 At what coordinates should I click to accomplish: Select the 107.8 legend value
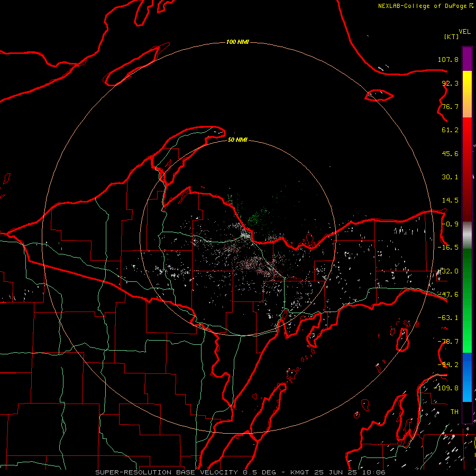[448, 59]
